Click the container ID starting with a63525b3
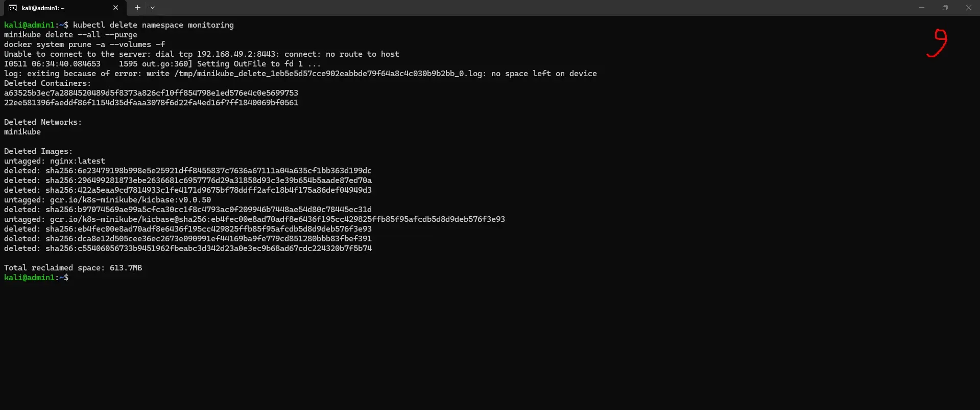Viewport: 980px width, 410px height. (x=151, y=93)
